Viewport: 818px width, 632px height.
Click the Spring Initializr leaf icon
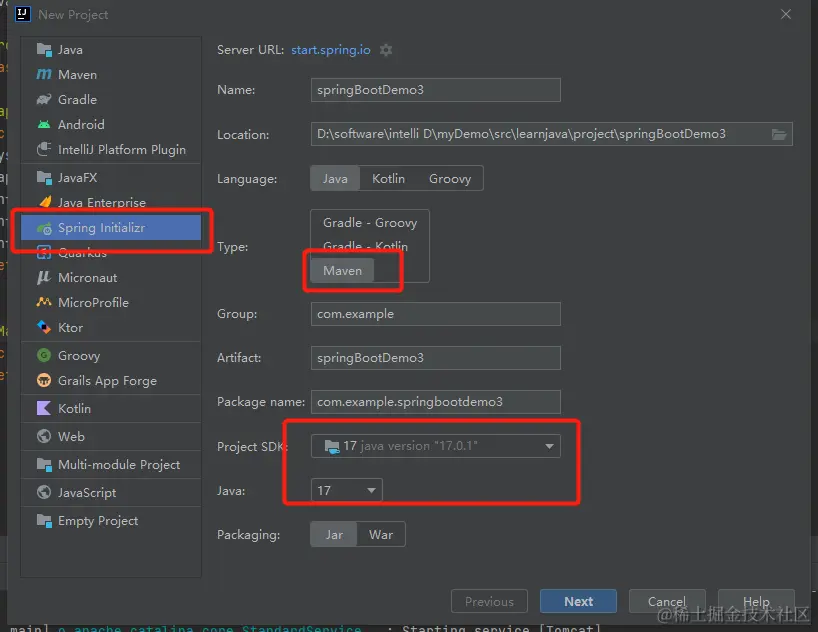pos(44,228)
